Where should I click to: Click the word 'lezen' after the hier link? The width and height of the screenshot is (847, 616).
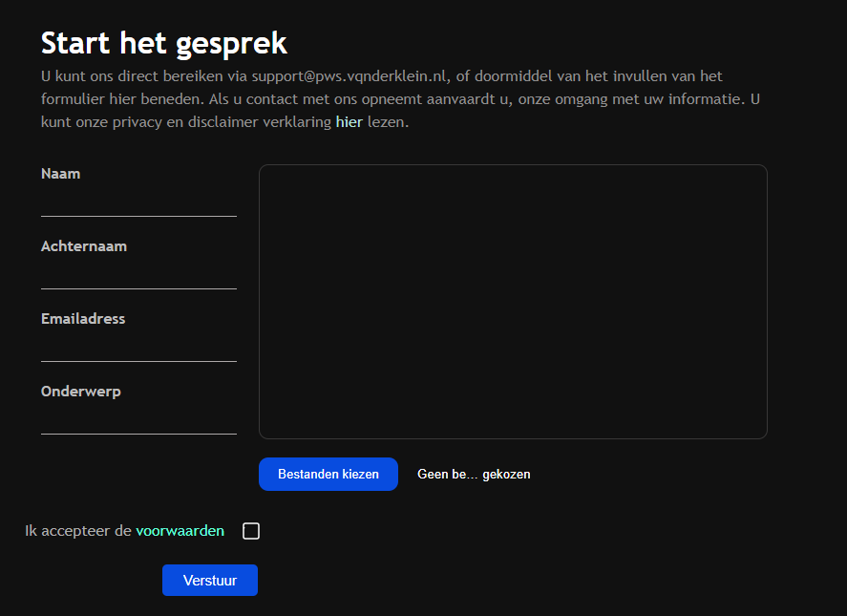point(387,122)
